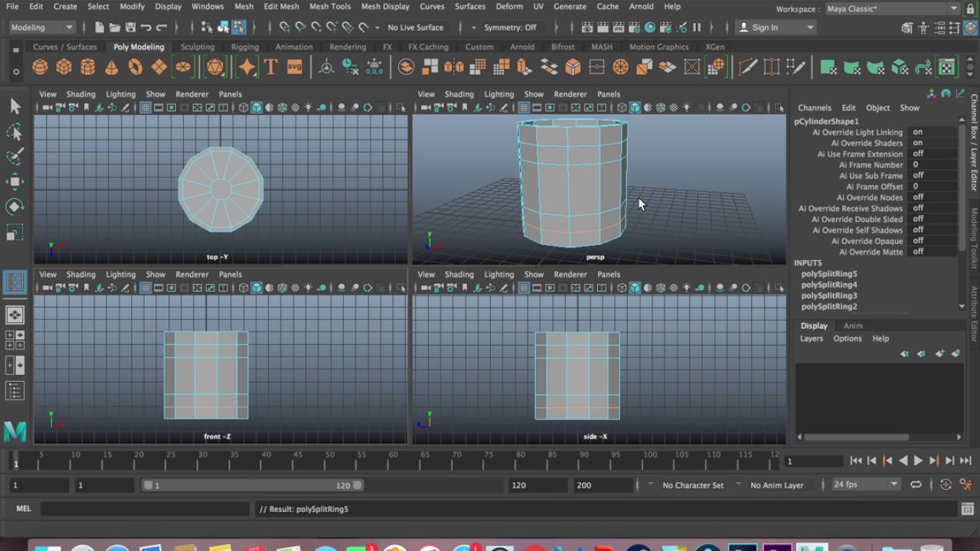Toggle wireframe display in persp view
Screen dimensions: 980x551
622,107
